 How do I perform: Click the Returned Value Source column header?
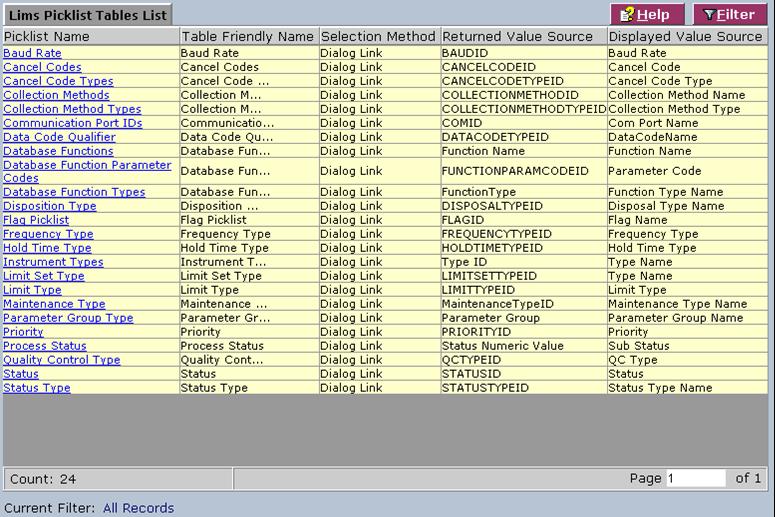click(x=523, y=37)
